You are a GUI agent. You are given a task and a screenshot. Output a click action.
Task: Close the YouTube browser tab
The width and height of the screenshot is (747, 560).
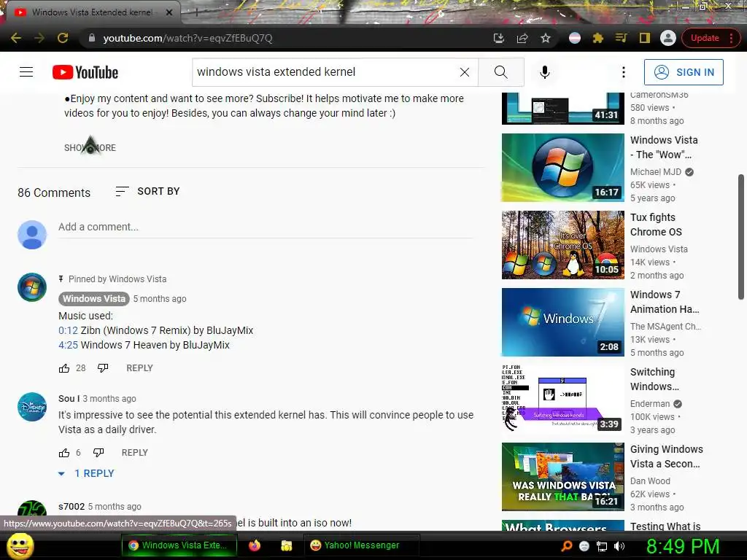[169, 12]
